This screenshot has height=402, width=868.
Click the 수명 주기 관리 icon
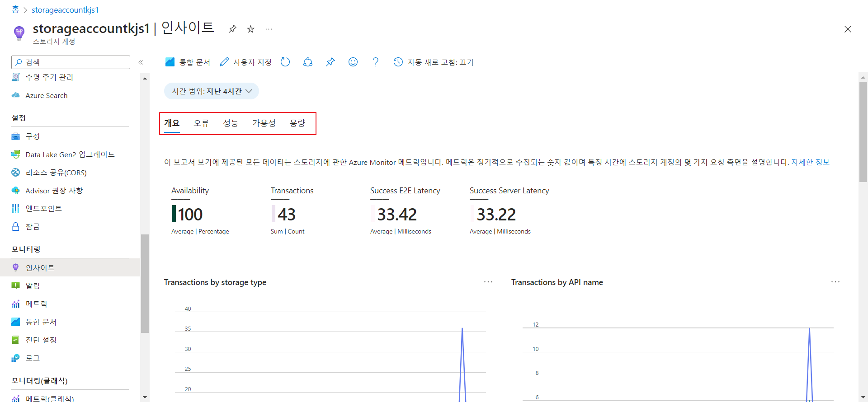(16, 77)
